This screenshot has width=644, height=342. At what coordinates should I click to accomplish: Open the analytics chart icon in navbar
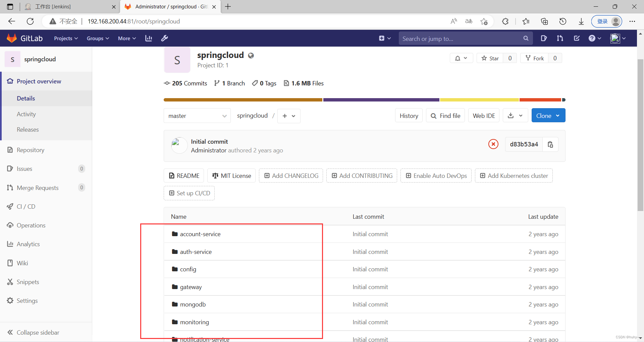point(149,38)
